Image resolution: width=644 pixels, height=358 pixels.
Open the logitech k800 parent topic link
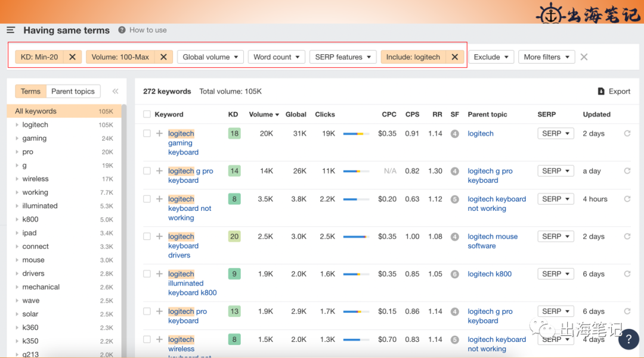(490, 274)
